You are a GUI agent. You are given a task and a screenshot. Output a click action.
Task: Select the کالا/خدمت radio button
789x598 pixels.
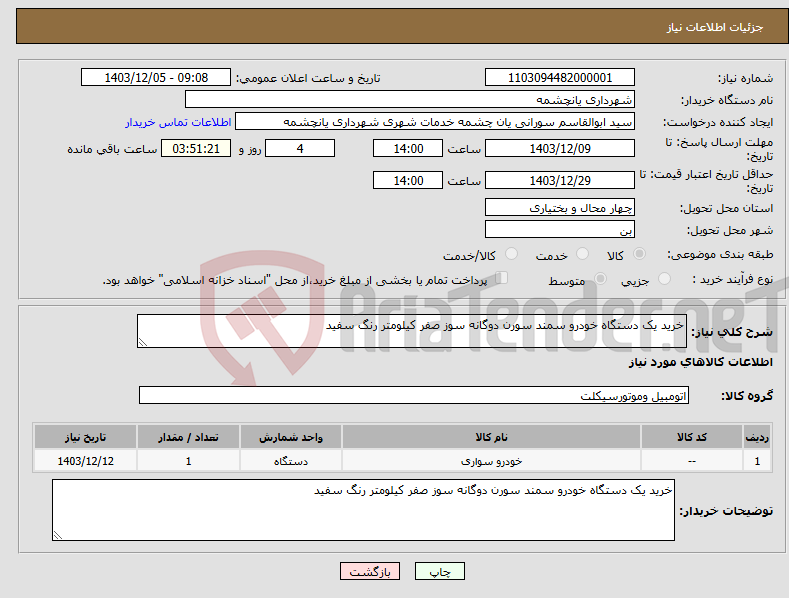pos(511,254)
